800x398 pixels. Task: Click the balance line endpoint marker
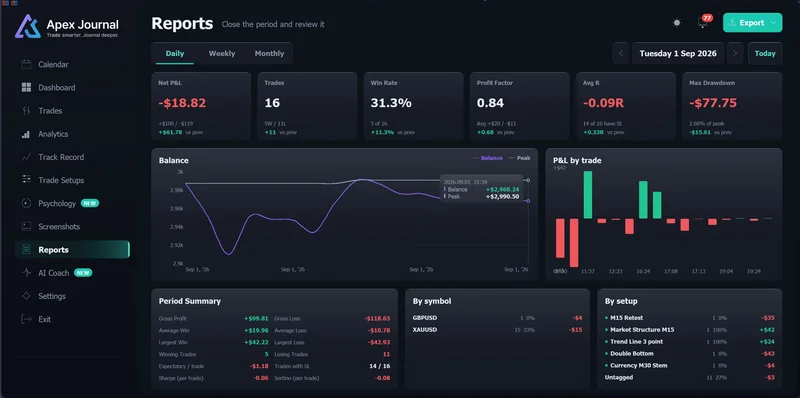tap(528, 201)
